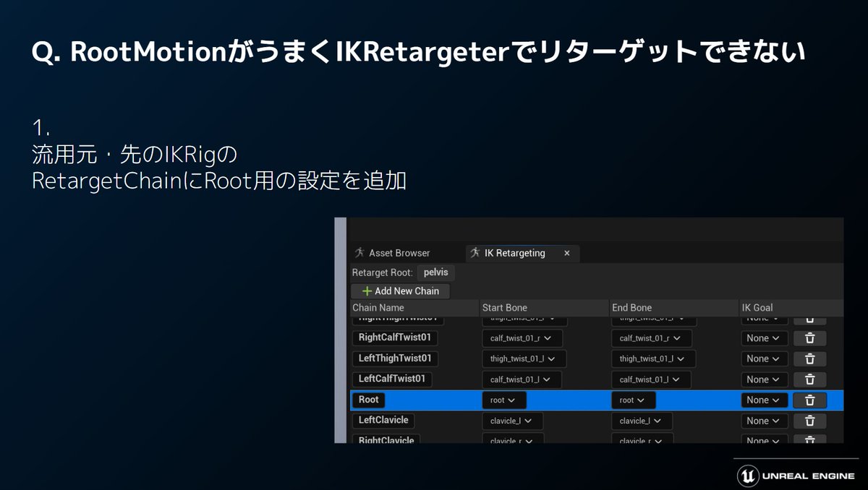Image resolution: width=868 pixels, height=490 pixels.
Task: Open LeftThighTwist01 Start Bone dropdown
Action: 524,358
